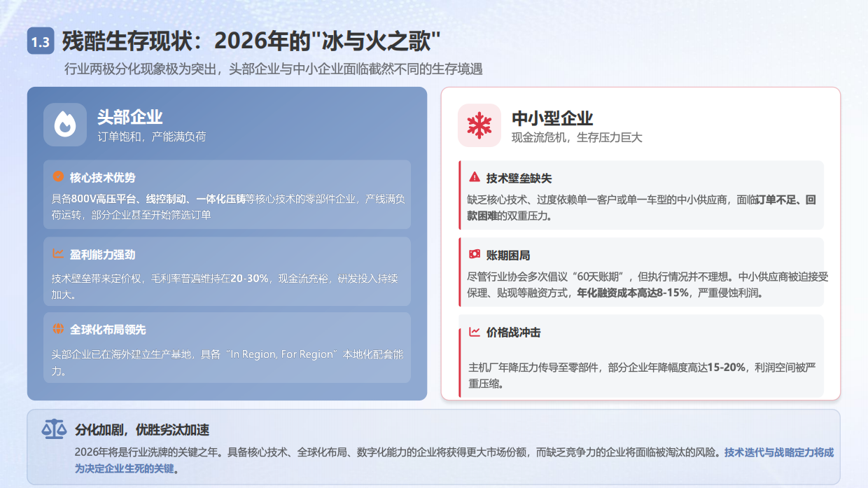Click the paragraph mentioning 60天账期

point(647,284)
